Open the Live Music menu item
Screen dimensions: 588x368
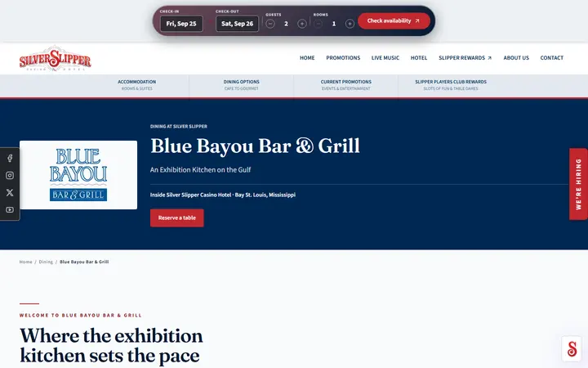pos(385,58)
